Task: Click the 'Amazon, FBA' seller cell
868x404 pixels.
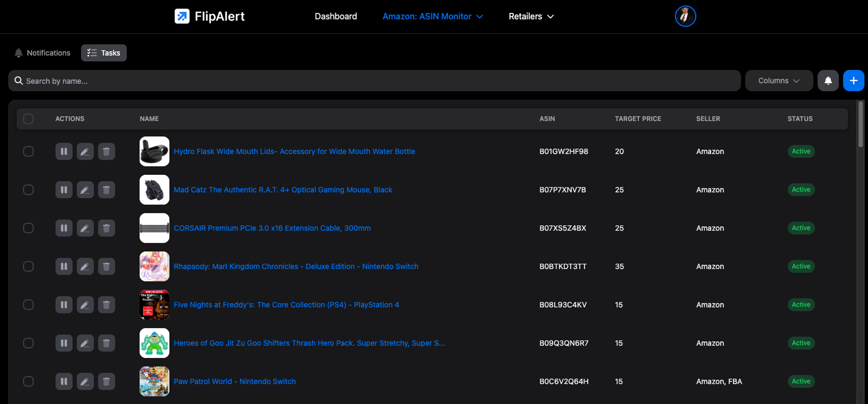Action: [x=719, y=381]
